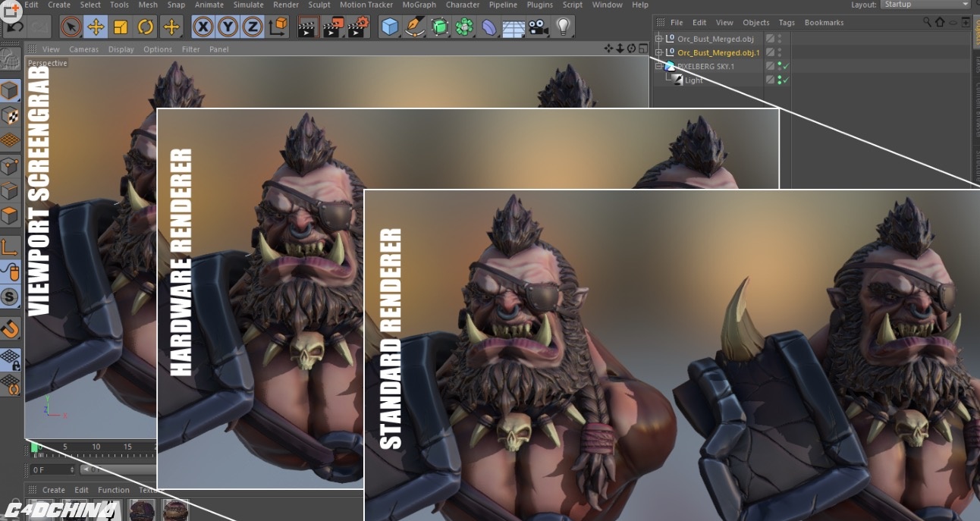Toggle visibility dots for Orc_Bust_Merged.obj
Viewport: 980px width, 521px height.
(780, 39)
